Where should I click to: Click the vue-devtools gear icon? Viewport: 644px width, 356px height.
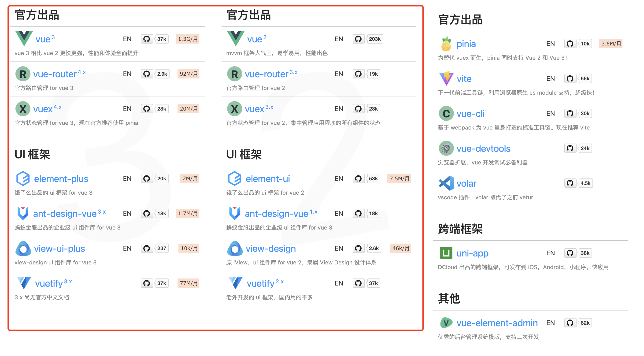tap(446, 148)
